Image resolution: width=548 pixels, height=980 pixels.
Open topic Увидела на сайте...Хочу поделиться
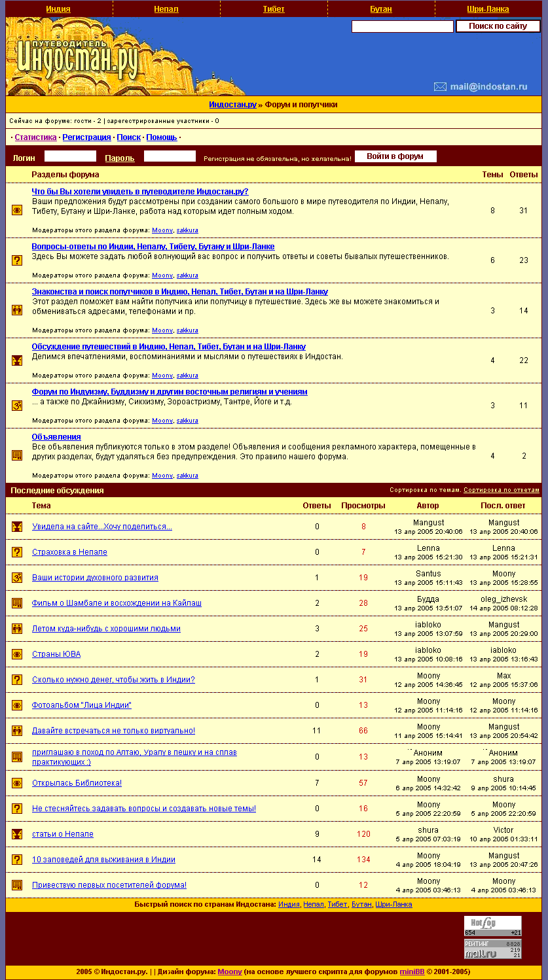pos(102,527)
